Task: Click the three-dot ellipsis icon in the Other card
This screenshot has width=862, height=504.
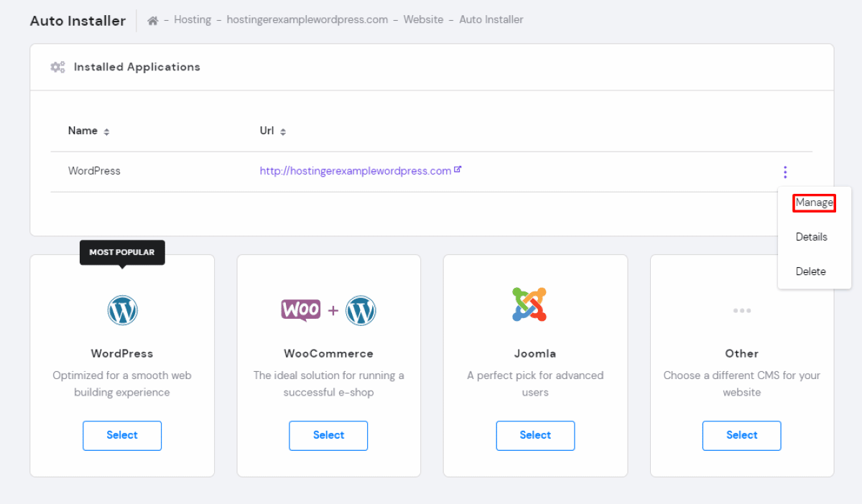Action: (x=741, y=310)
